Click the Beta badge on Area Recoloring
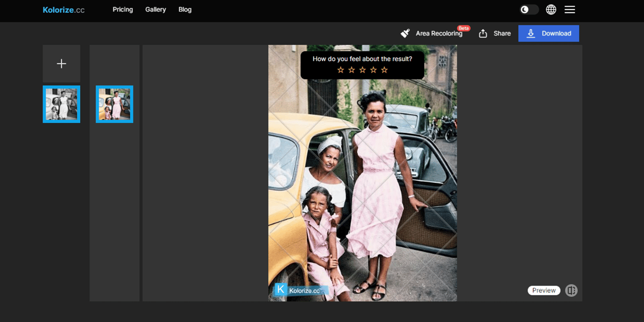This screenshot has height=322, width=644. point(463,28)
